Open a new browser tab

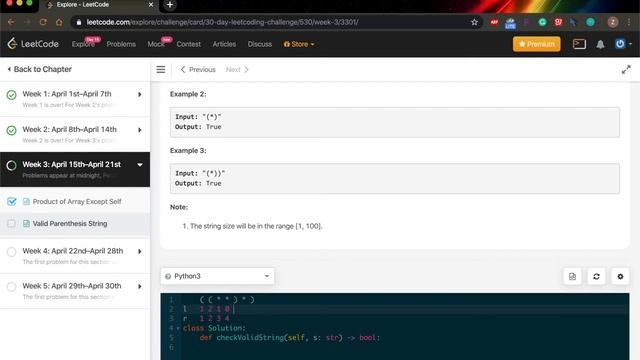[x=170, y=5]
